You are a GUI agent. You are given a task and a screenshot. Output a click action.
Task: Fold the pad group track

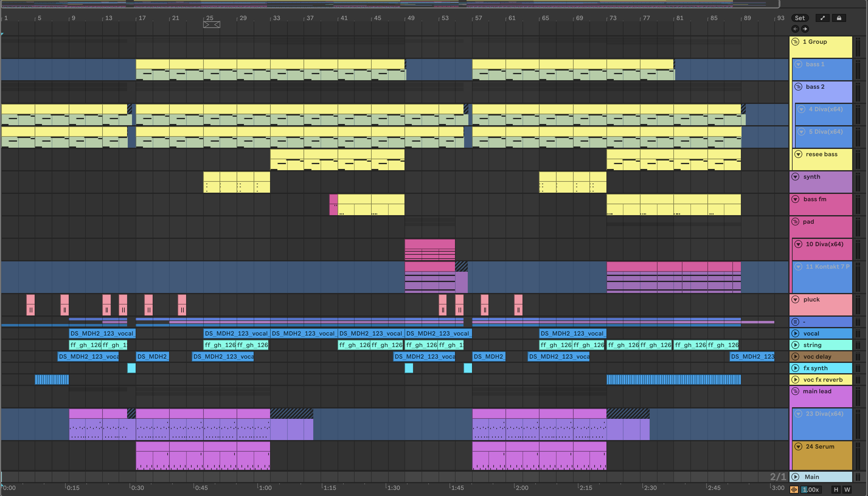tap(795, 222)
